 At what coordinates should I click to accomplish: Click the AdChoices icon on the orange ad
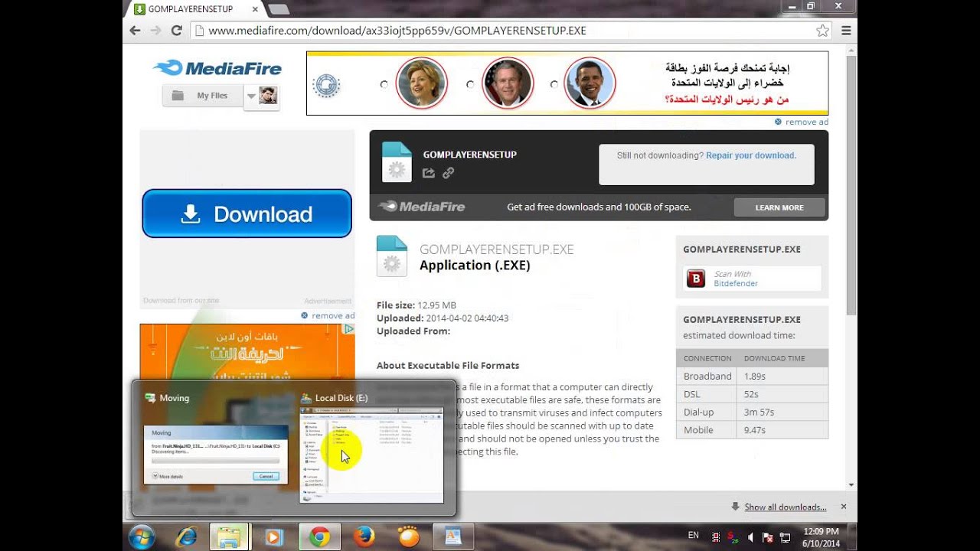348,329
